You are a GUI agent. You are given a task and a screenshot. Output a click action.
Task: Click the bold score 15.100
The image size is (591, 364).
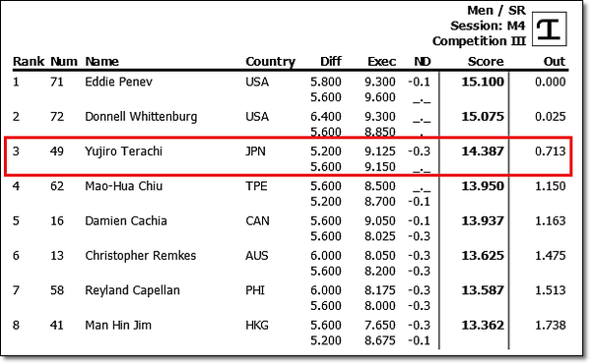point(483,82)
